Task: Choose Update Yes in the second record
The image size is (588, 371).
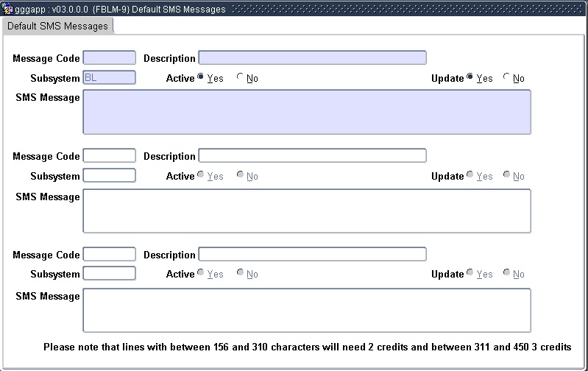Action: pyautogui.click(x=470, y=176)
